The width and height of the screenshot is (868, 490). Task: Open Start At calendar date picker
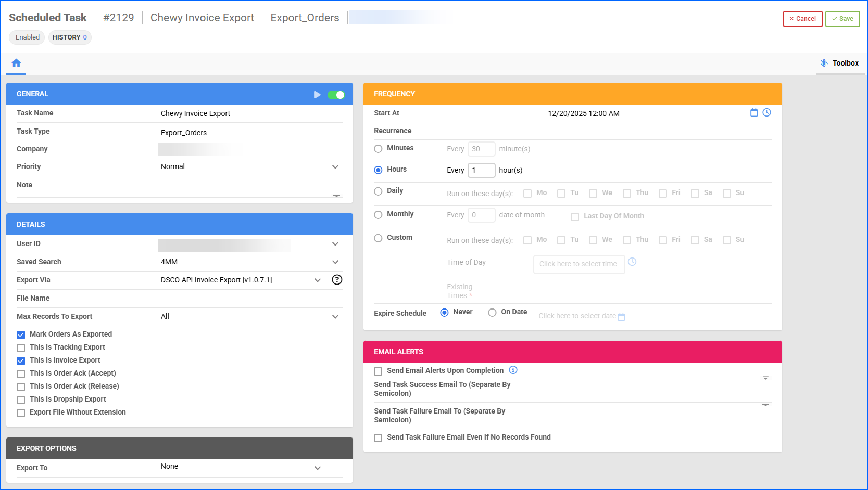pyautogui.click(x=753, y=113)
